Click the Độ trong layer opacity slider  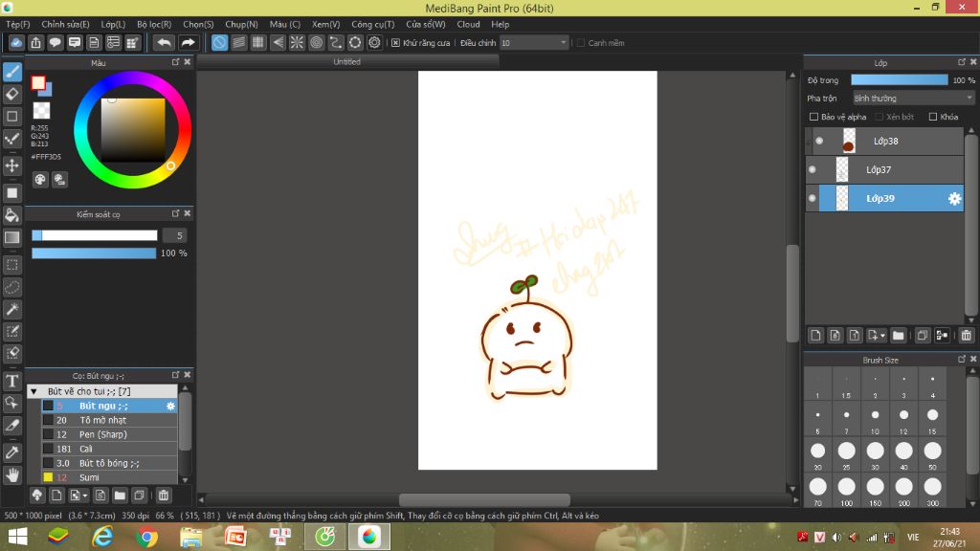(900, 80)
